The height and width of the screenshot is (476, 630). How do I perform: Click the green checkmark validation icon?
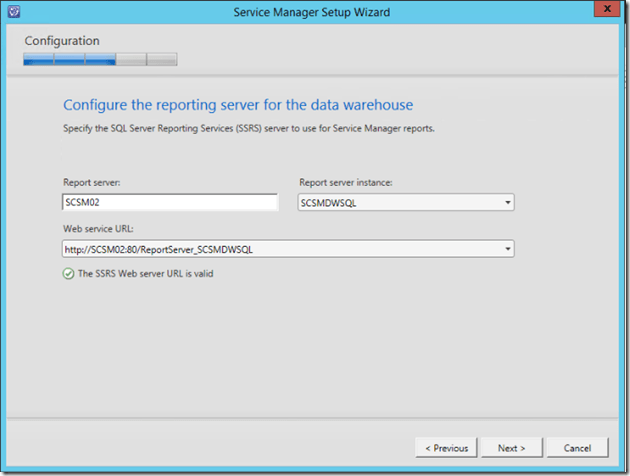tap(67, 273)
